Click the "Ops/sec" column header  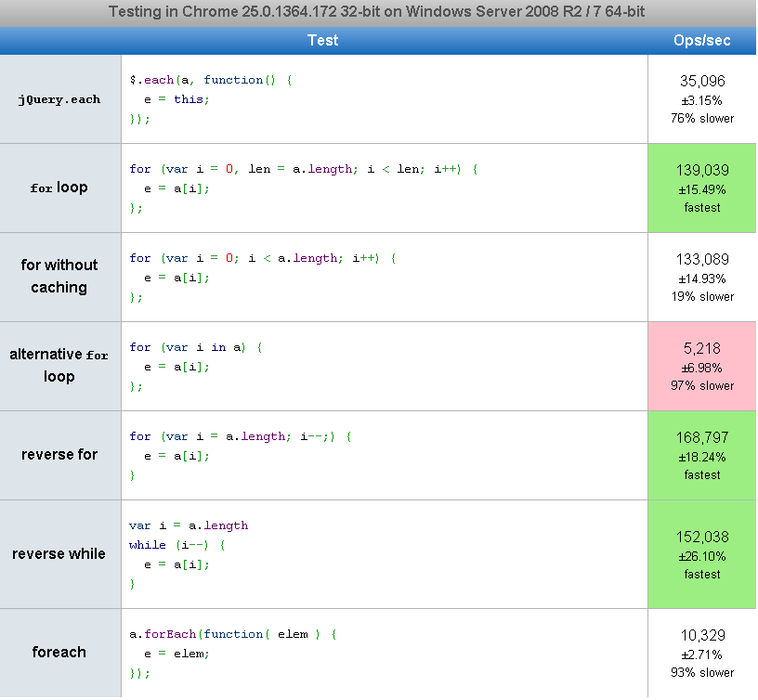point(701,41)
